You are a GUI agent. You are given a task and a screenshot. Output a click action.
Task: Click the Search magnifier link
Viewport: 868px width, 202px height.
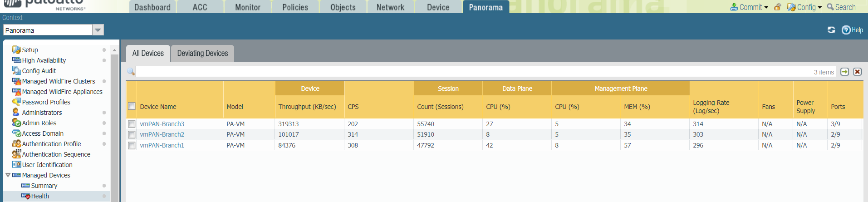coord(841,7)
